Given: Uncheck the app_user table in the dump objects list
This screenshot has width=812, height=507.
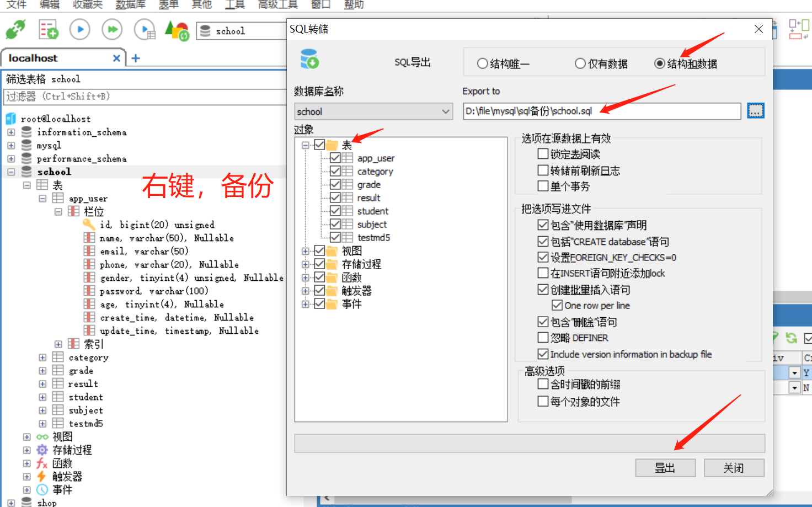Looking at the screenshot, I should [x=335, y=158].
